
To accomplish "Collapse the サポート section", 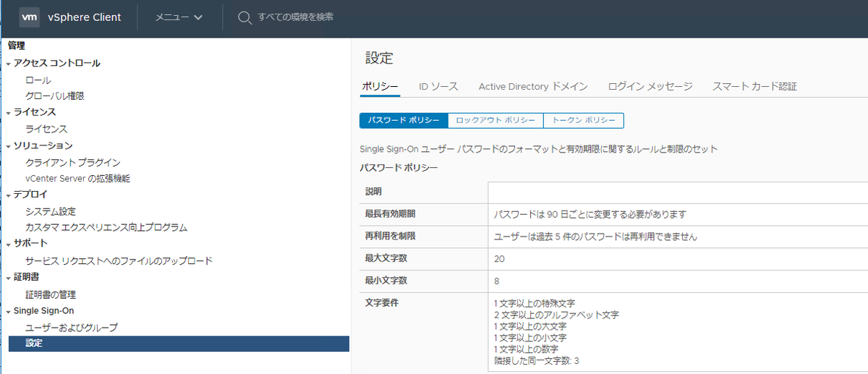I will [9, 244].
